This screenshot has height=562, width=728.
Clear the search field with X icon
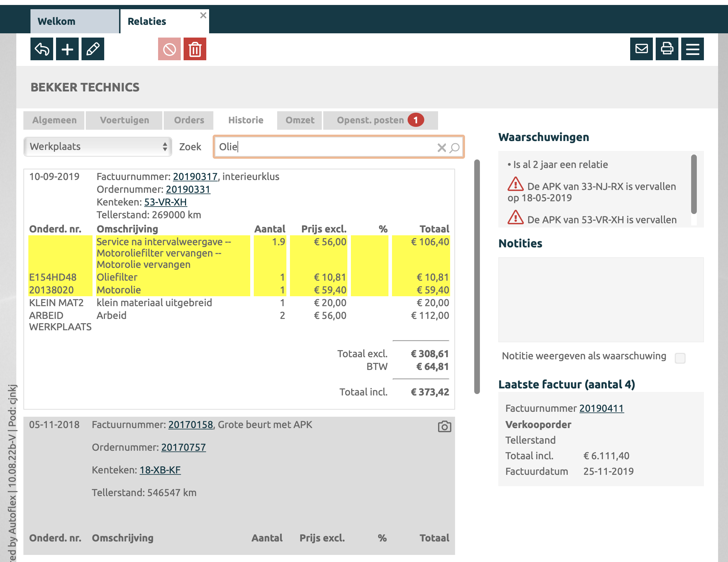pos(442,147)
